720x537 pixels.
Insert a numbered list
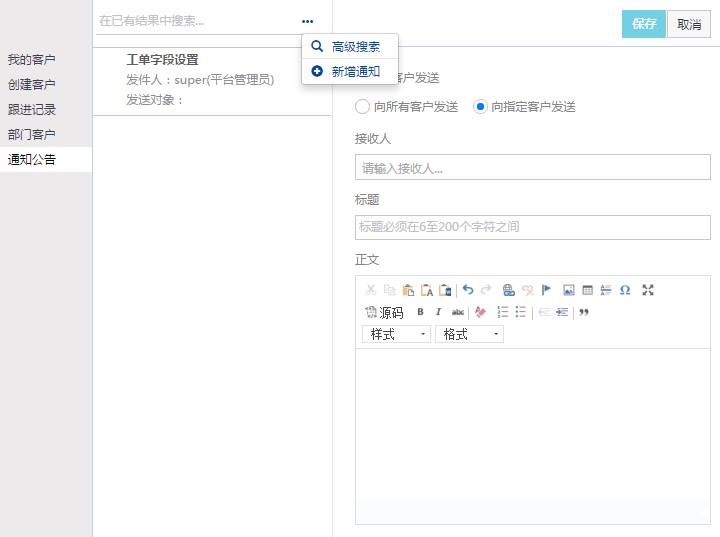[503, 312]
